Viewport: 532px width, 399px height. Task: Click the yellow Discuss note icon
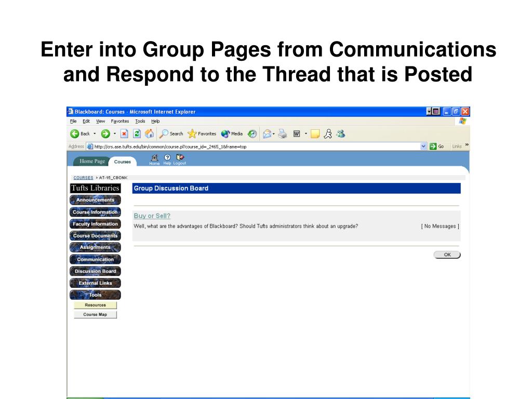point(315,134)
